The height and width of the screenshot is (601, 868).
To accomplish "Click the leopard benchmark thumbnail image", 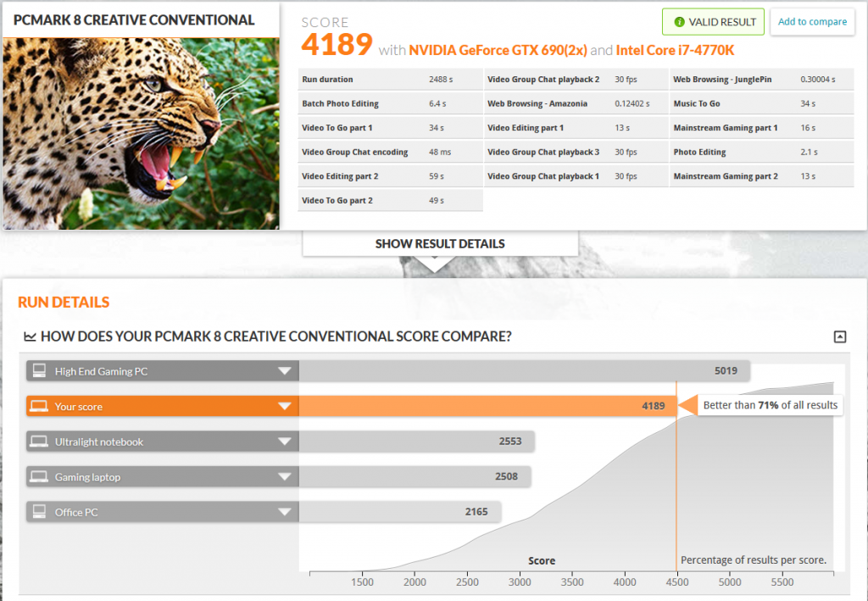I will (141, 133).
